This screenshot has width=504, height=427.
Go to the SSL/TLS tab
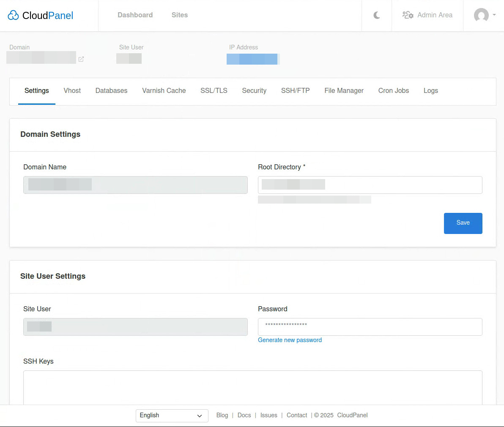214,90
